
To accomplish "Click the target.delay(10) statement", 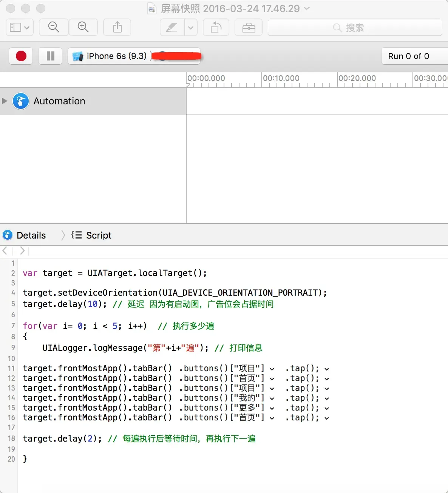I will (65, 304).
